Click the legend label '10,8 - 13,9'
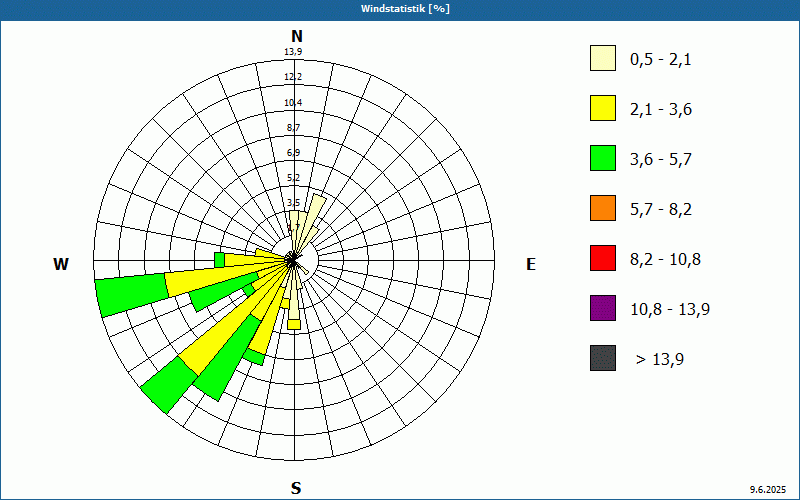 tap(670, 310)
